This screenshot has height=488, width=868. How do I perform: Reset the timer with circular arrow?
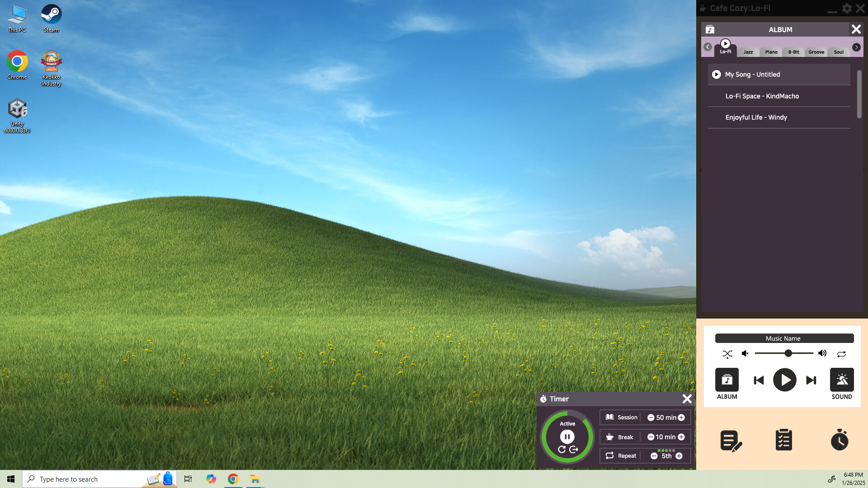[561, 450]
